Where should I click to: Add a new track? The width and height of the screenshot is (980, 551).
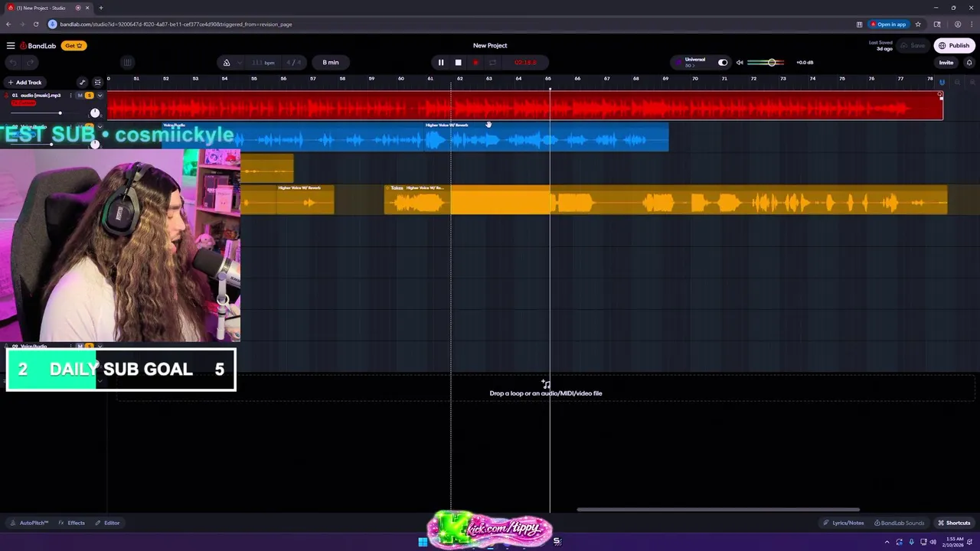tap(24, 83)
